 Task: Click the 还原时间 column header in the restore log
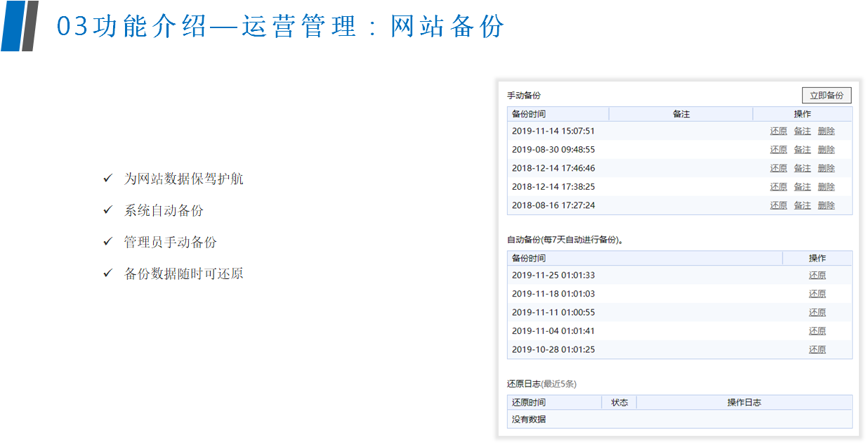(x=529, y=403)
